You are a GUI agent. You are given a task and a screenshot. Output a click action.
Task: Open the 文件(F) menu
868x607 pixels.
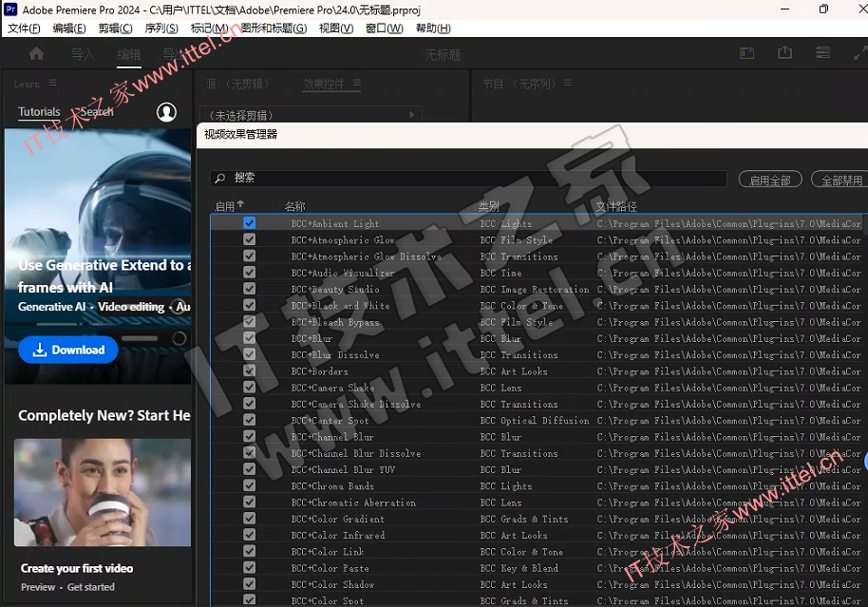24,28
